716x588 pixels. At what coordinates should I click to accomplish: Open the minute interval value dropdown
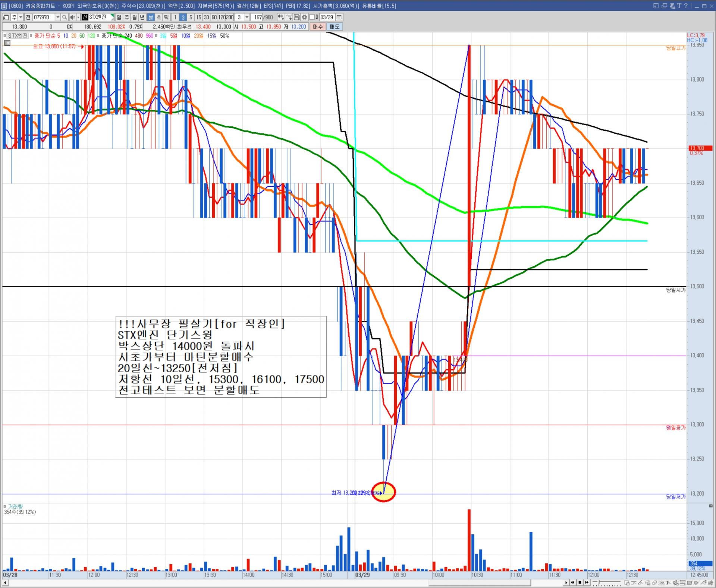247,17
